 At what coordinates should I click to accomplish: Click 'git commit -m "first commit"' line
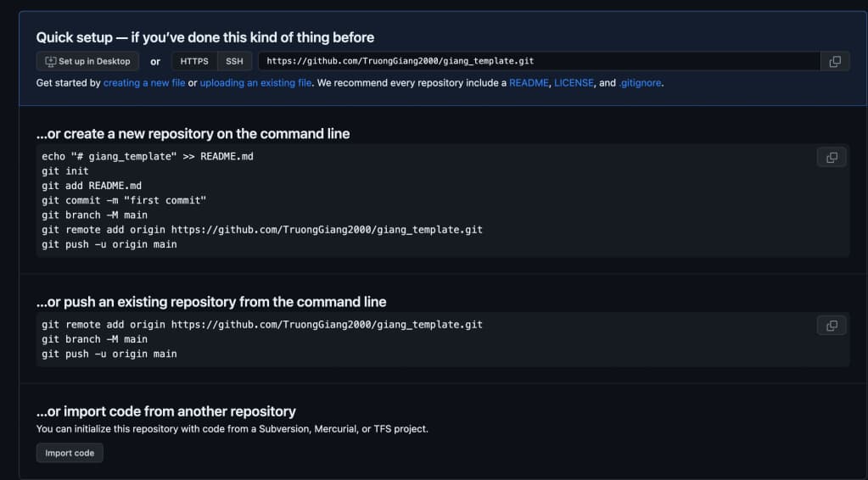124,200
